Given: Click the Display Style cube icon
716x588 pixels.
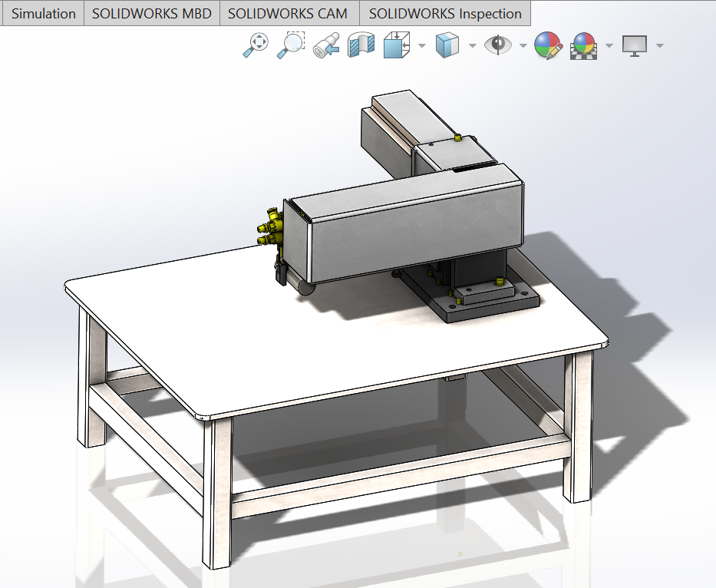Looking at the screenshot, I should [x=447, y=45].
